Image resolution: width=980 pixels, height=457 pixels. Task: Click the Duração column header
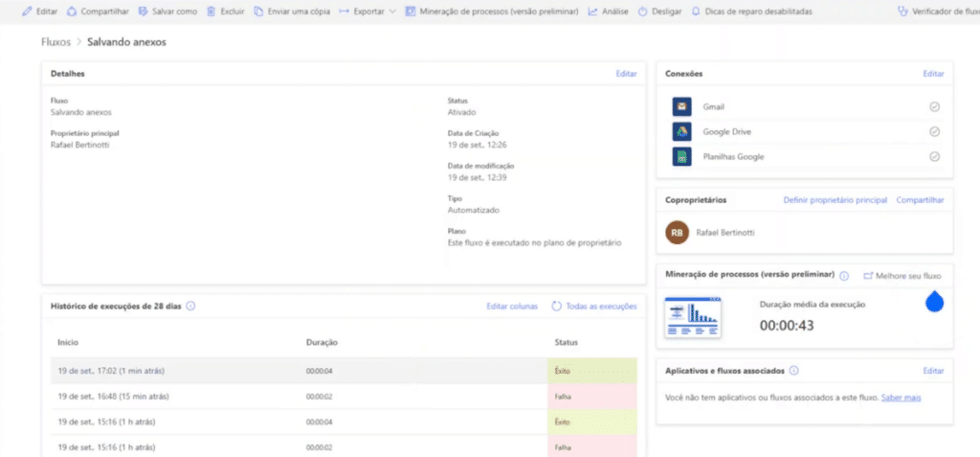322,342
